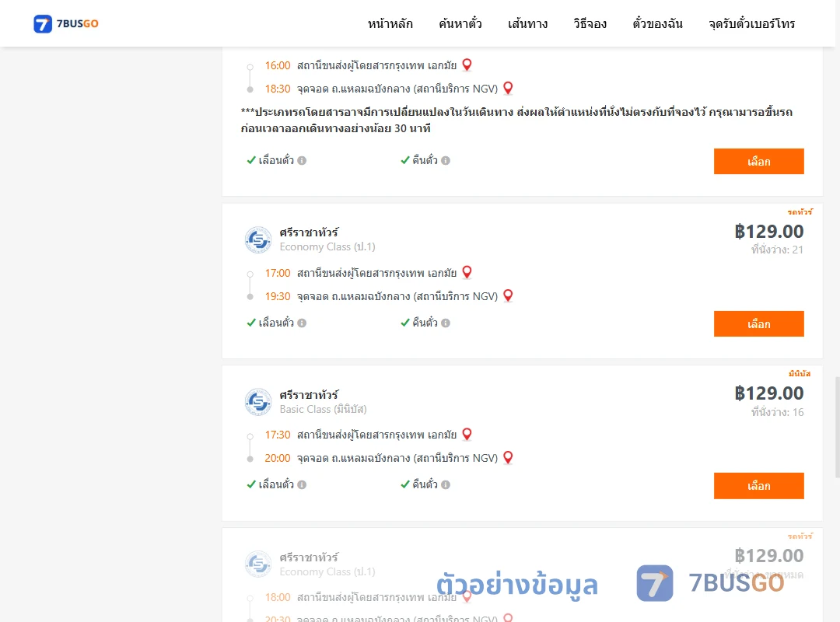Click map pin for 16:00 departure station
840x622 pixels.
467,65
